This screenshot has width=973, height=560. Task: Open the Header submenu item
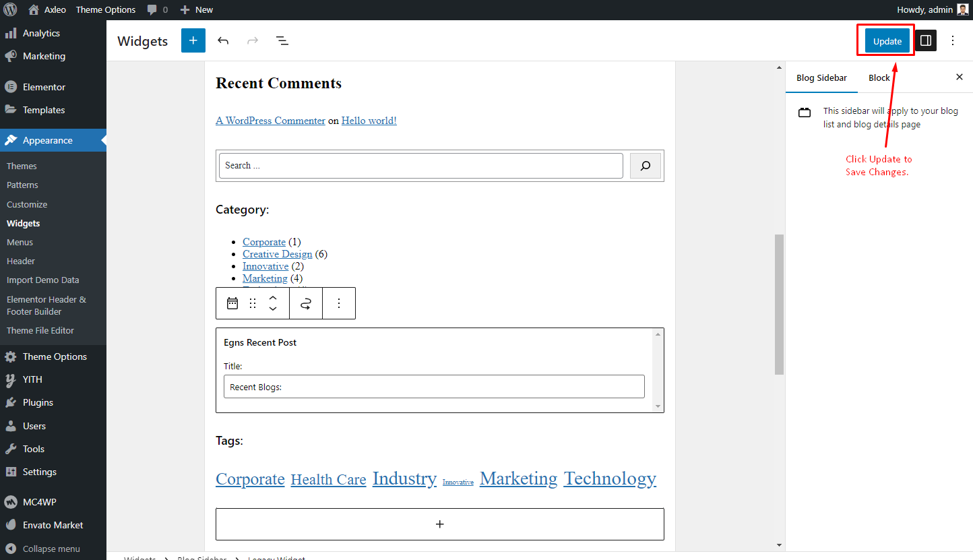(x=21, y=261)
